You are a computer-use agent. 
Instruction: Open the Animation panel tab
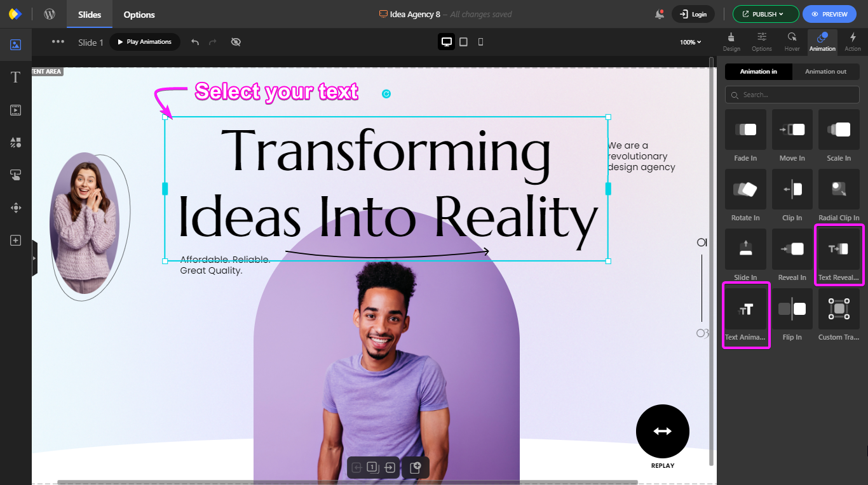[x=822, y=42]
